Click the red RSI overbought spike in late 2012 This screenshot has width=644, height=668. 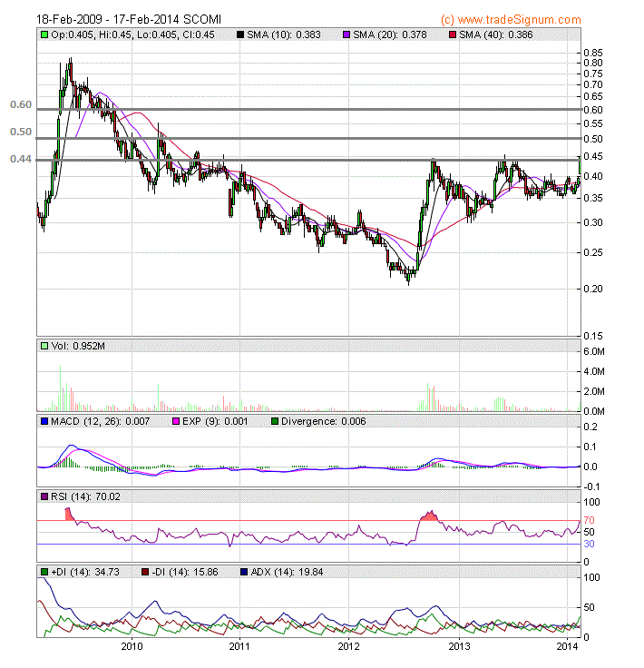[x=429, y=516]
